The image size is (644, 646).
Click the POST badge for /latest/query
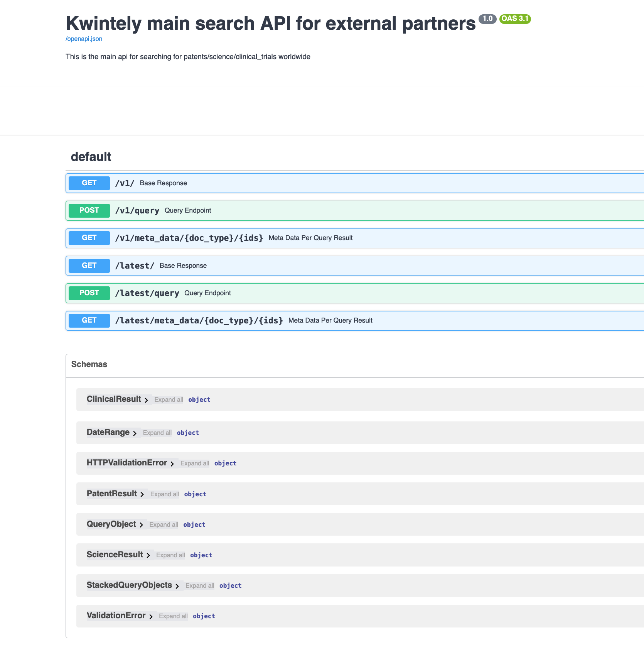(x=89, y=293)
